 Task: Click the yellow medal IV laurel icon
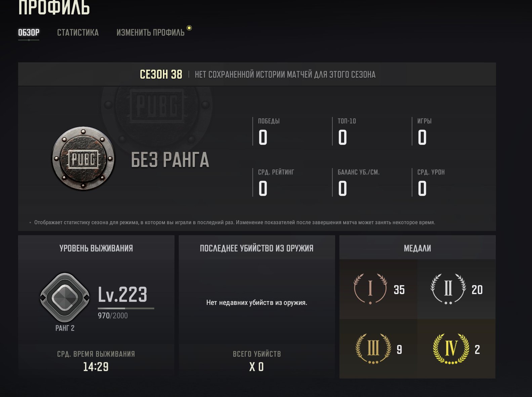coord(451,349)
